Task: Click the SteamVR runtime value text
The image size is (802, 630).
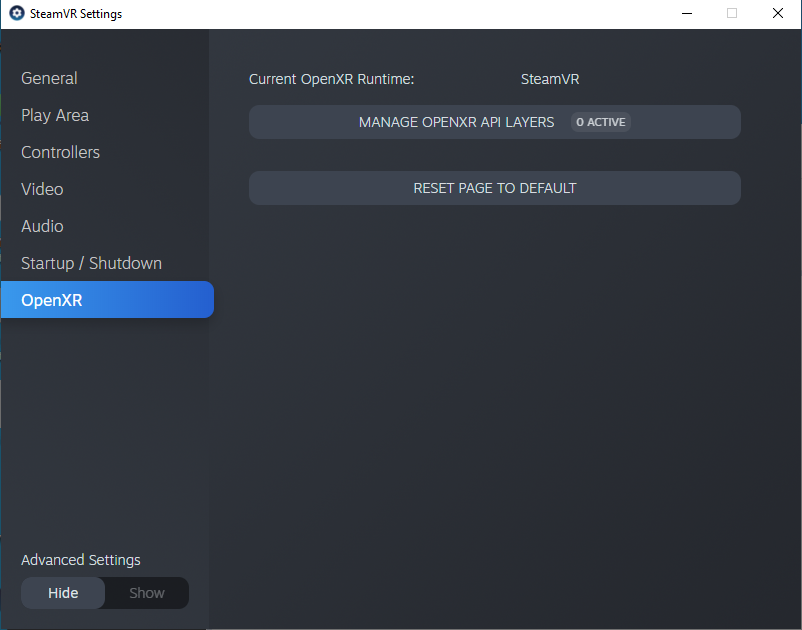Action: (550, 79)
